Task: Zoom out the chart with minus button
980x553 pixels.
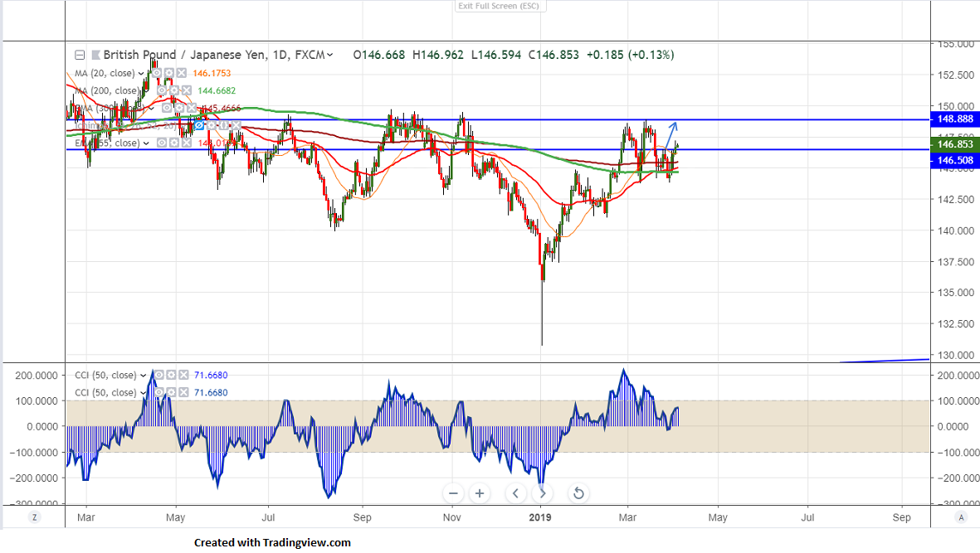Action: (x=453, y=494)
